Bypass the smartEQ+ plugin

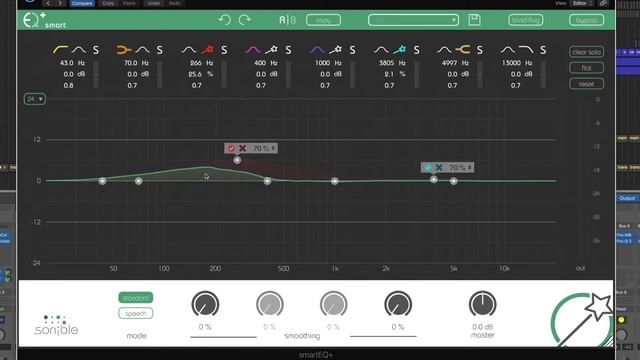(x=587, y=20)
